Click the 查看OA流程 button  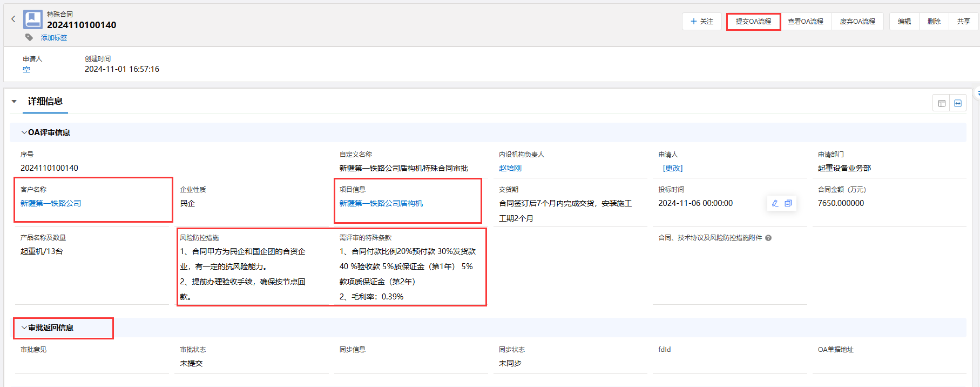pyautogui.click(x=805, y=22)
